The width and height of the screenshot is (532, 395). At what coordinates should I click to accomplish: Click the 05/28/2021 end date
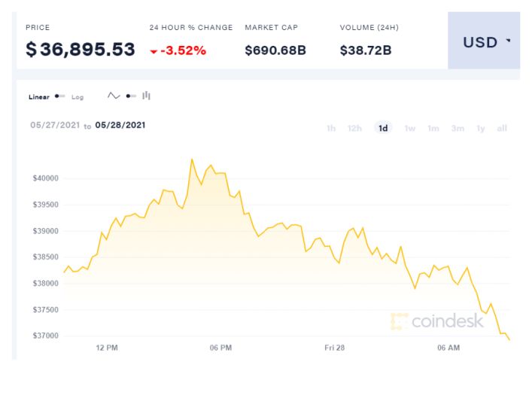point(120,125)
